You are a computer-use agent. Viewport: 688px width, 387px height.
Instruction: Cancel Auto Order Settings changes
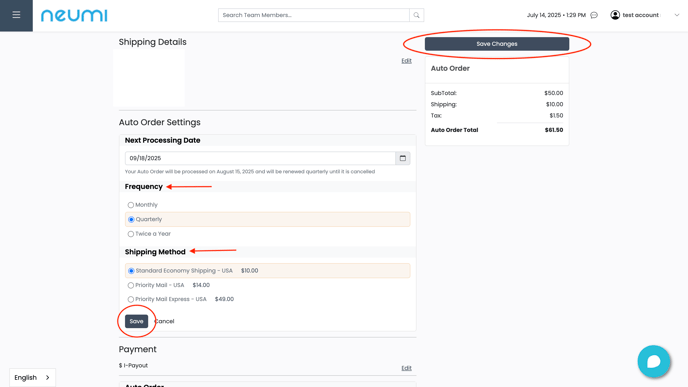tap(165, 321)
